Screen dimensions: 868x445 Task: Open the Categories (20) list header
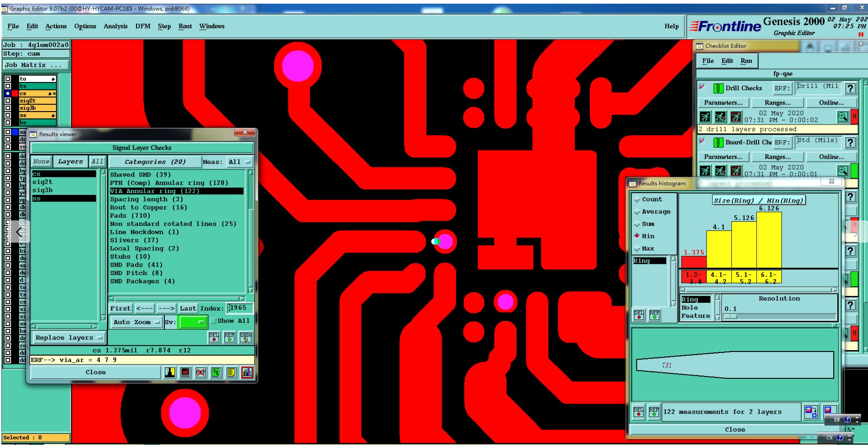coord(155,162)
